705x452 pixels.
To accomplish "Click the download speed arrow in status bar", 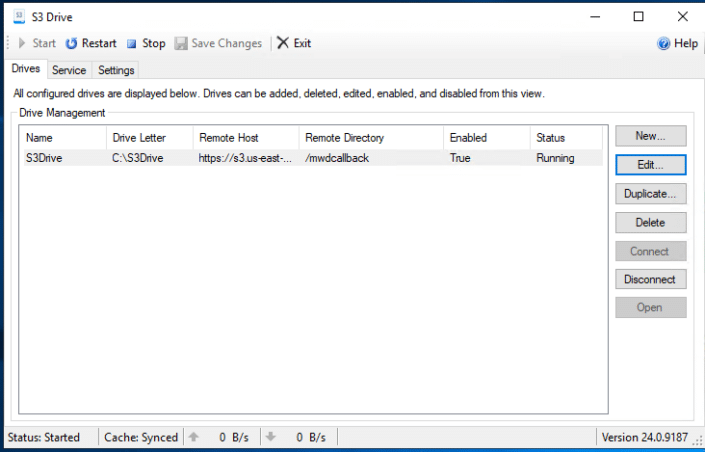I will tap(270, 437).
